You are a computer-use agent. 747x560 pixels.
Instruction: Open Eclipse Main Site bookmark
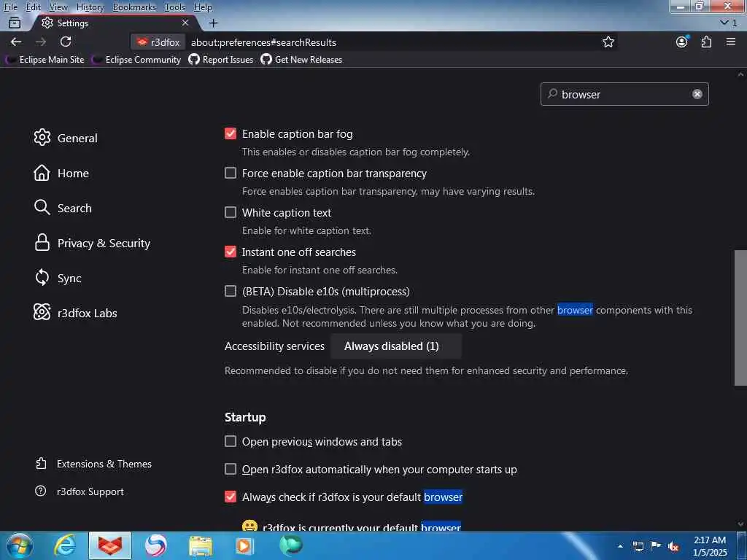pos(44,60)
